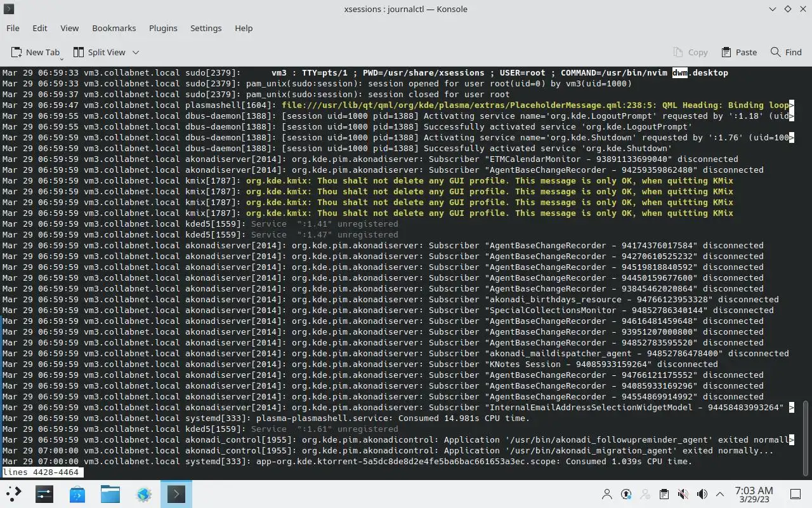This screenshot has width=812, height=508.
Task: Expand the hidden system tray icons arrow
Action: (720, 494)
